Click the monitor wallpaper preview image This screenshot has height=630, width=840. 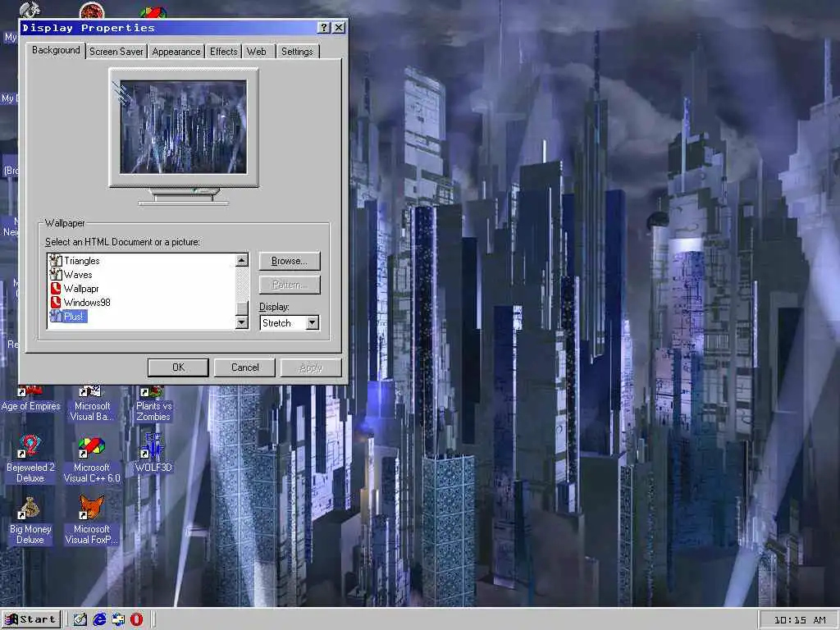[184, 127]
